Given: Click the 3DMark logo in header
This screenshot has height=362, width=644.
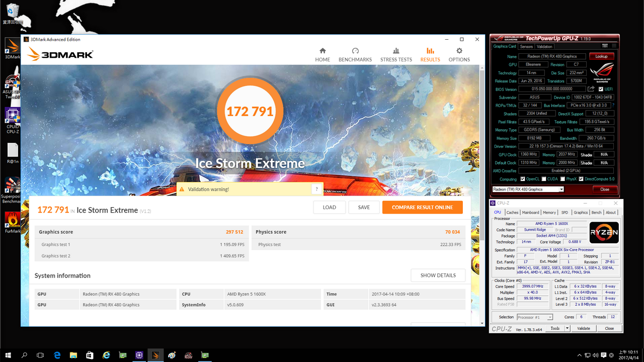Looking at the screenshot, I should click(60, 54).
